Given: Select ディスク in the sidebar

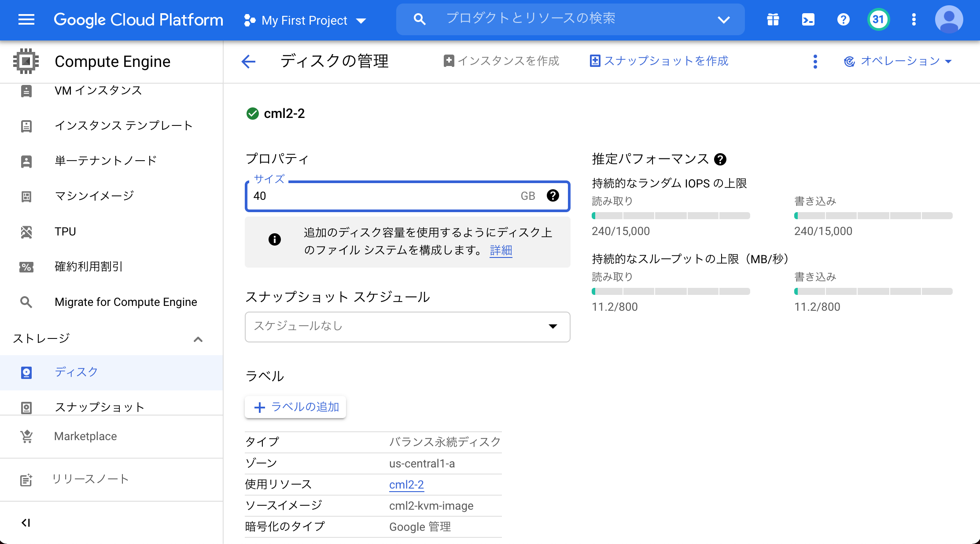Looking at the screenshot, I should (76, 372).
